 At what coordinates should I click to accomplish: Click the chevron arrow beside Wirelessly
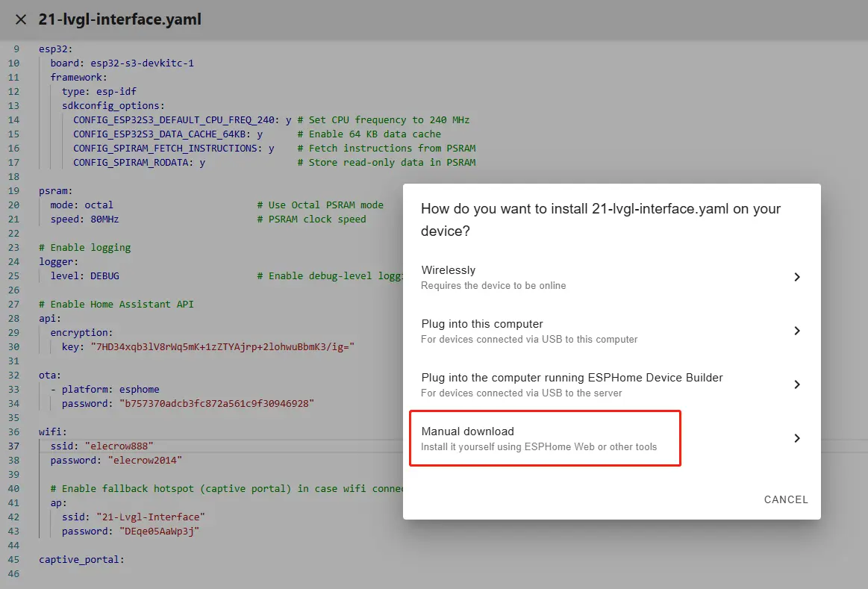point(796,277)
